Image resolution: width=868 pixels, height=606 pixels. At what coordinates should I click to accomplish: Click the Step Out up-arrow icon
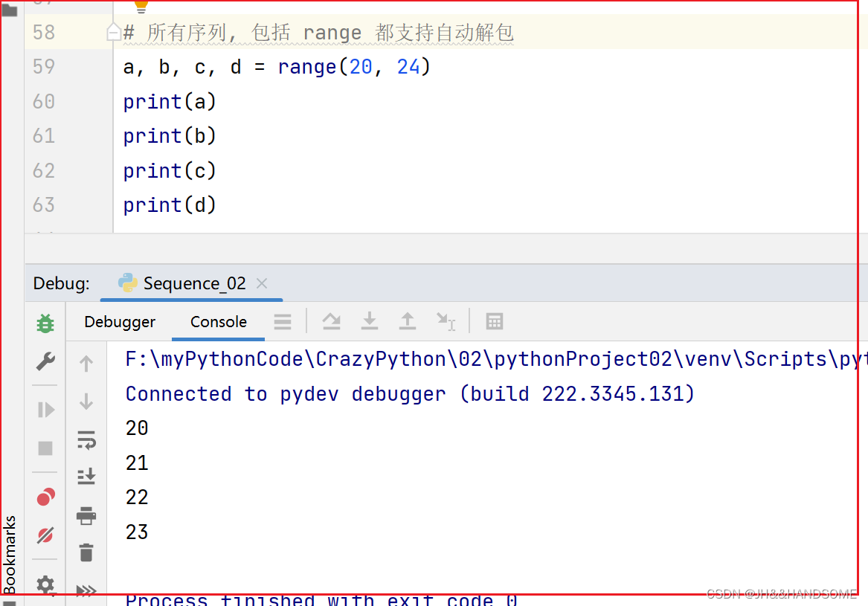[x=407, y=321]
